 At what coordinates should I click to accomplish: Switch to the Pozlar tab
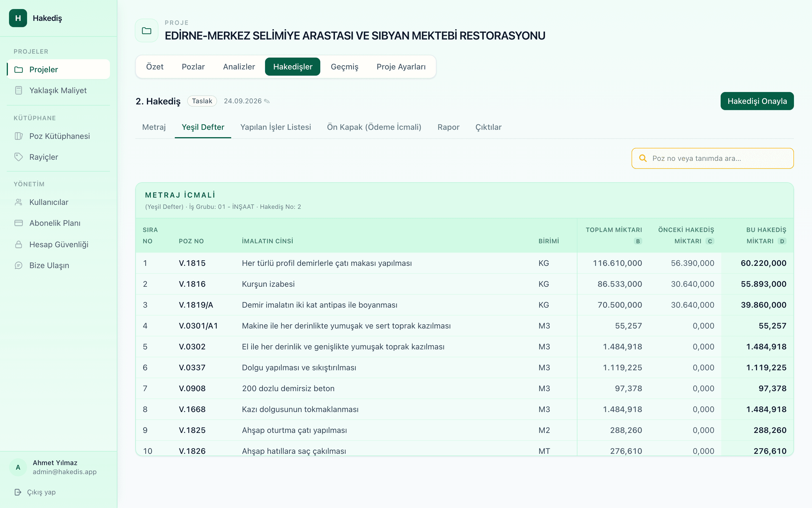click(x=193, y=67)
